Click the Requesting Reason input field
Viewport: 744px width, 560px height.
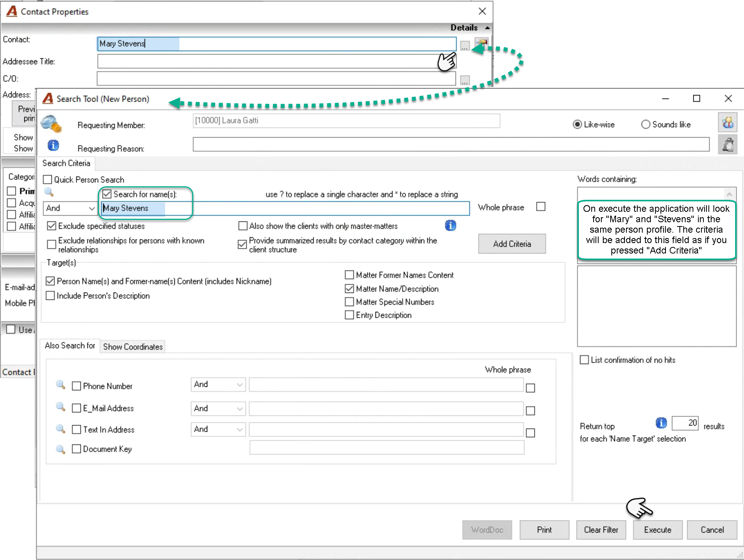pos(451,145)
